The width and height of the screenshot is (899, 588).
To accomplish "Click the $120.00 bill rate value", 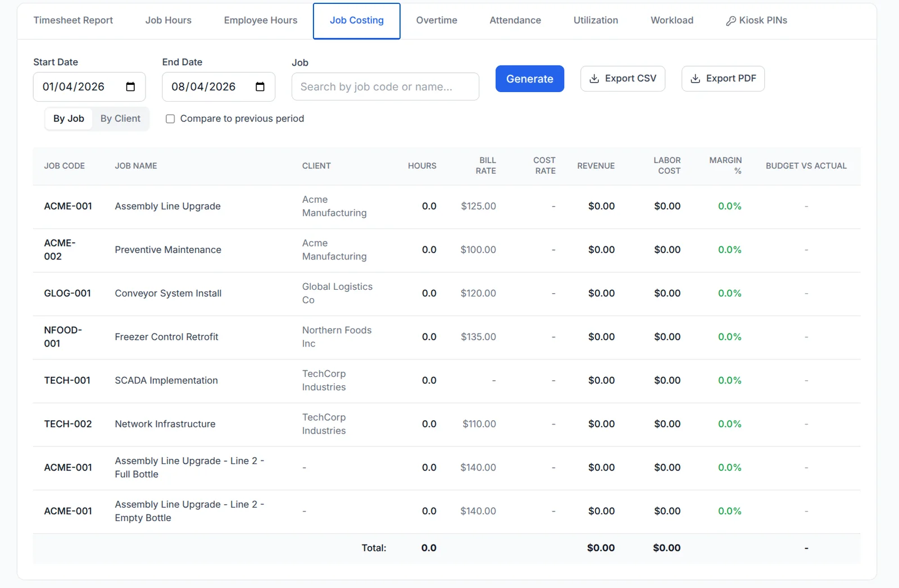I will (x=478, y=293).
